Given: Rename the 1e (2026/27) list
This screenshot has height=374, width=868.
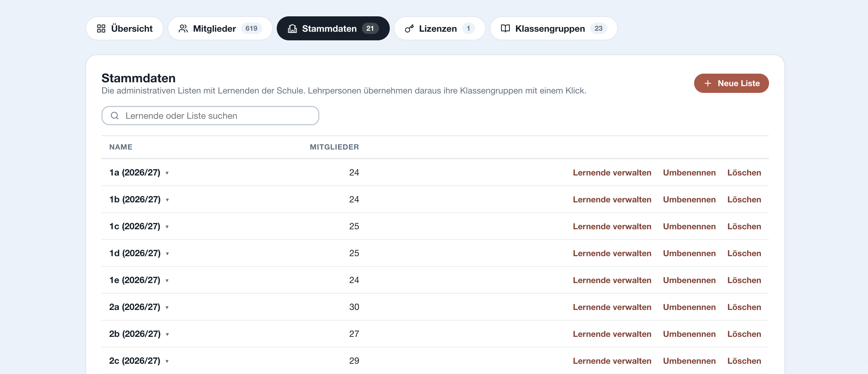Looking at the screenshot, I should click(689, 280).
